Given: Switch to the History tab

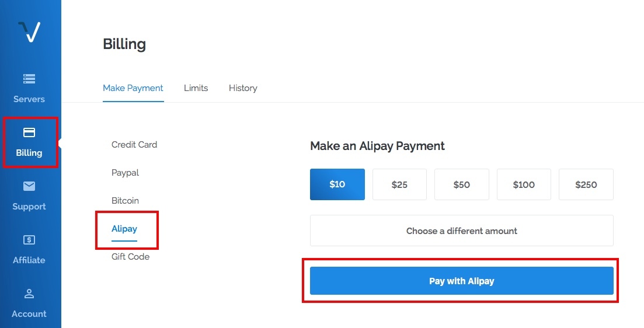Looking at the screenshot, I should click(x=243, y=88).
